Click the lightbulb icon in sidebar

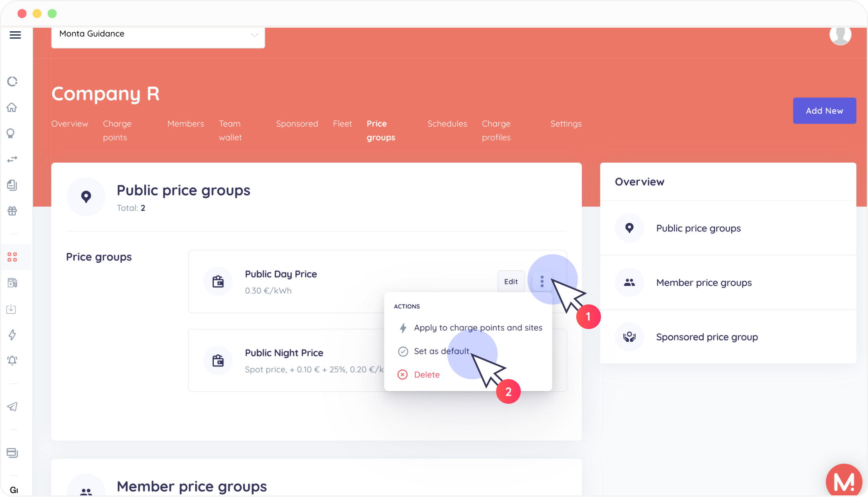11,133
